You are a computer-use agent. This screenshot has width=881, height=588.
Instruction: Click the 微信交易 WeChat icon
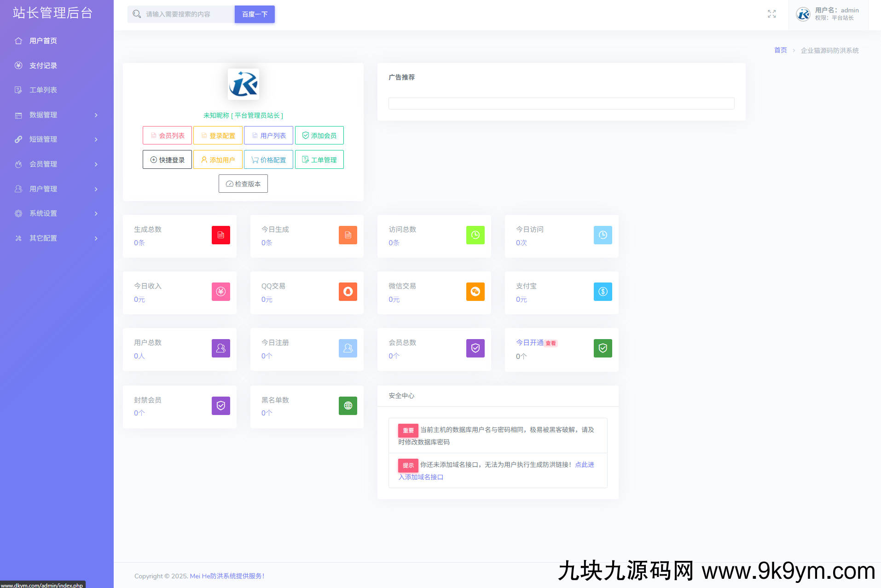475,292
